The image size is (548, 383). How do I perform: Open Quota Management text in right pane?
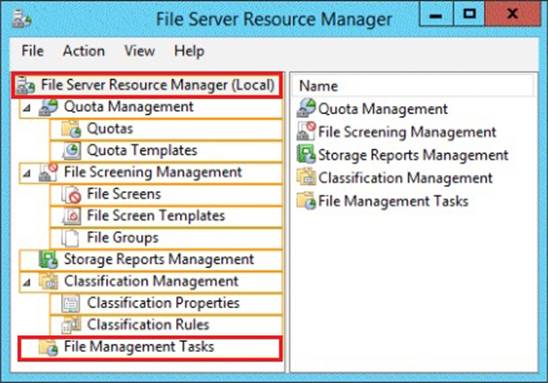(x=383, y=109)
